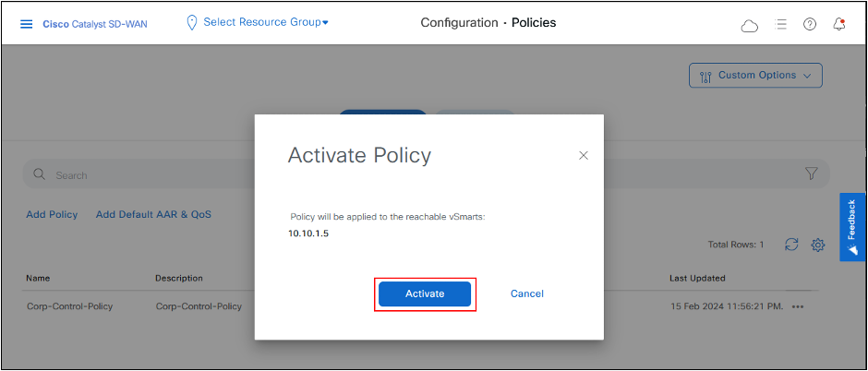Click the cloud status icon

pos(750,25)
